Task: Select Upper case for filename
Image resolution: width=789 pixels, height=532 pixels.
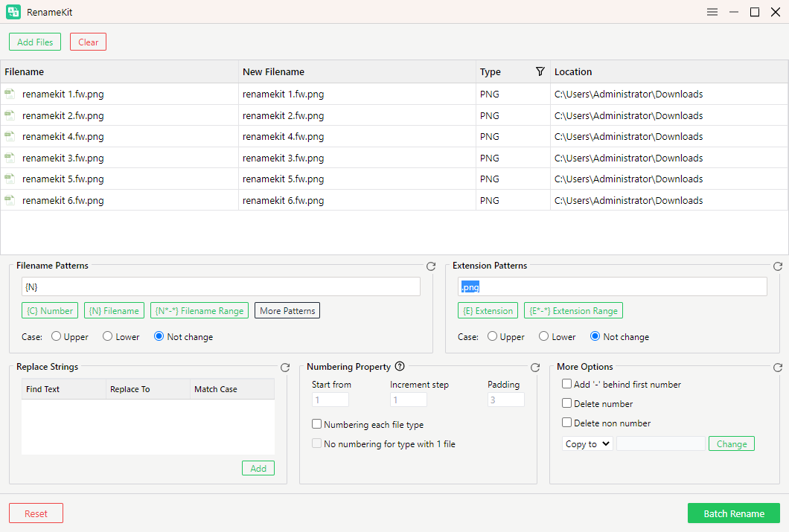Action: pos(56,336)
